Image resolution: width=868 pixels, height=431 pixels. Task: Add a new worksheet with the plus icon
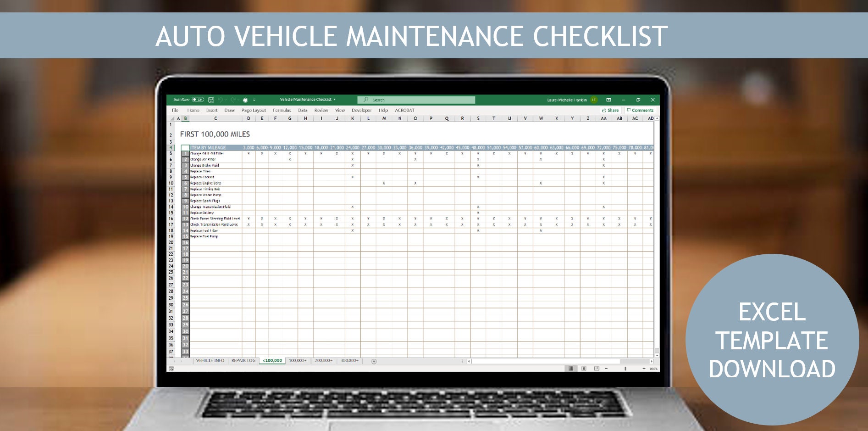(373, 361)
